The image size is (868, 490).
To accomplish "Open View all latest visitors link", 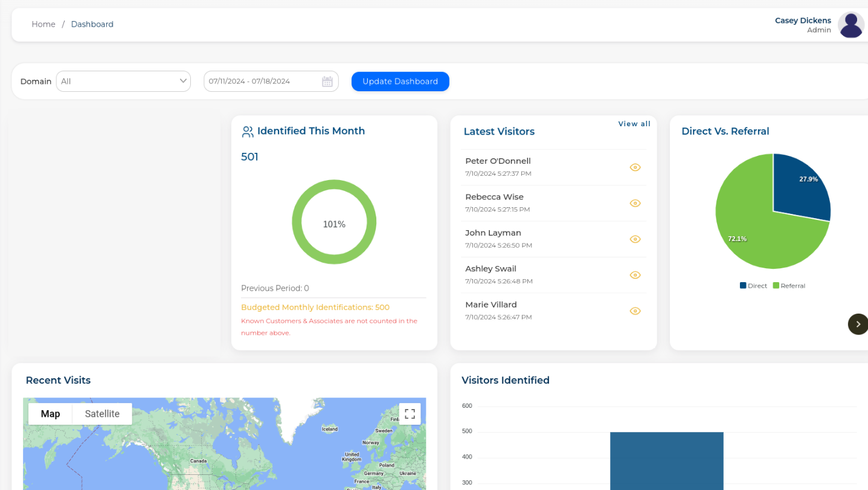I will (634, 124).
